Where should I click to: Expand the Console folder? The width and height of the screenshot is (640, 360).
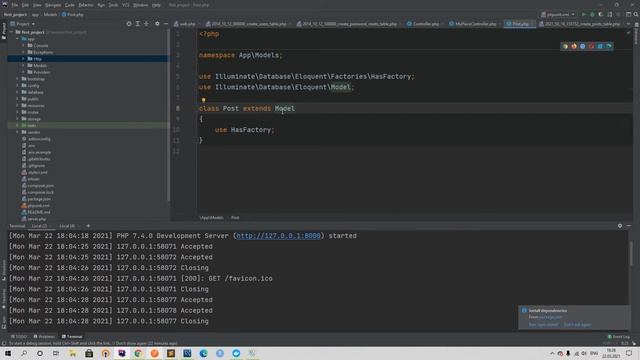click(x=23, y=45)
